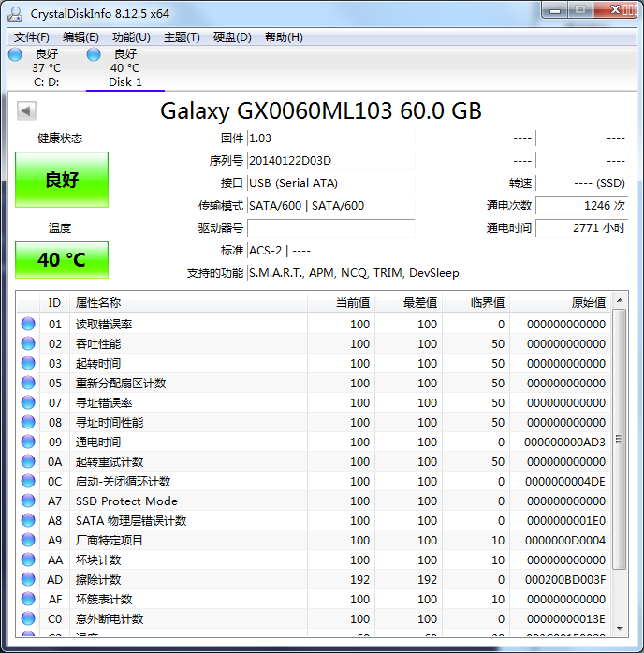
Task: Click the 原始值 column header
Action: (x=561, y=303)
